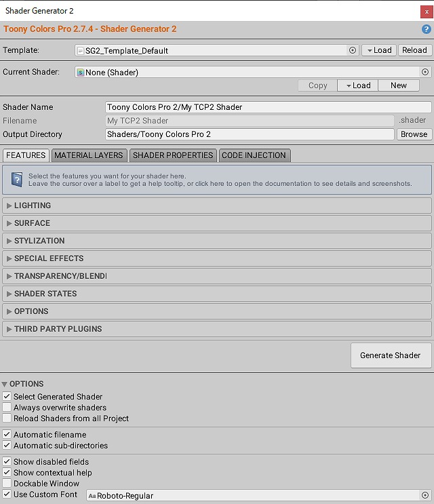Click the Reload template button
The image size is (434, 504).
click(415, 50)
